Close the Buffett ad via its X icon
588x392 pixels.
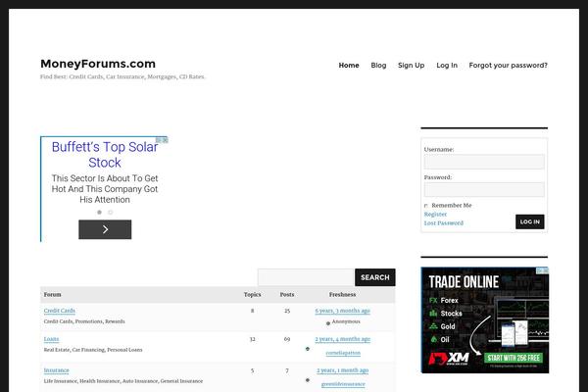(x=165, y=140)
